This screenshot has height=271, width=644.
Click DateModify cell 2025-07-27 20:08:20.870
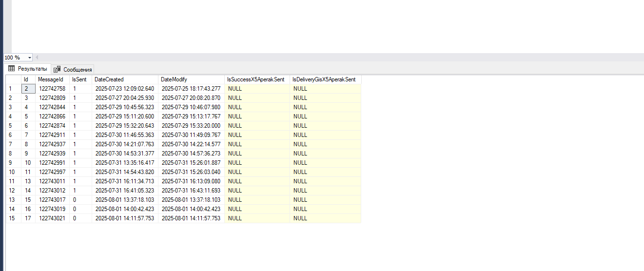click(192, 98)
